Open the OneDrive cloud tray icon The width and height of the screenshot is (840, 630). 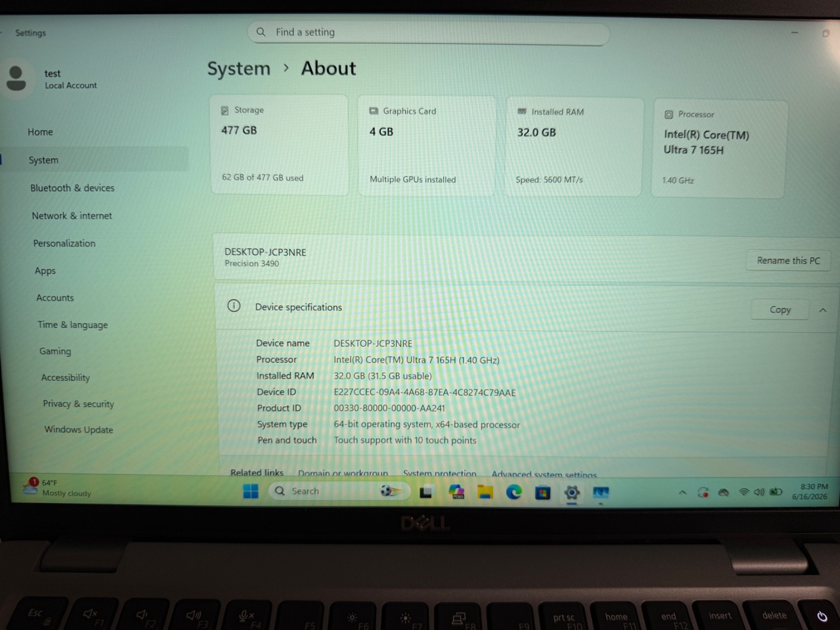pyautogui.click(x=723, y=492)
